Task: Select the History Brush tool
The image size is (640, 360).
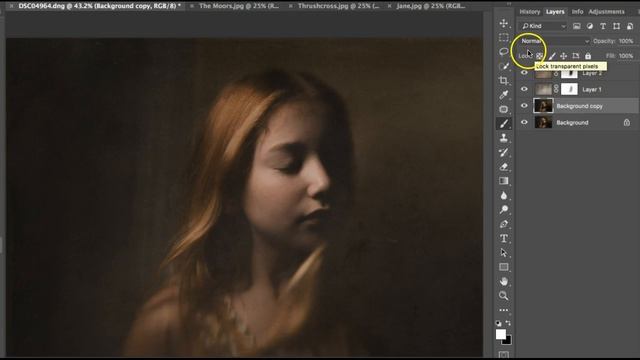Action: click(x=504, y=152)
